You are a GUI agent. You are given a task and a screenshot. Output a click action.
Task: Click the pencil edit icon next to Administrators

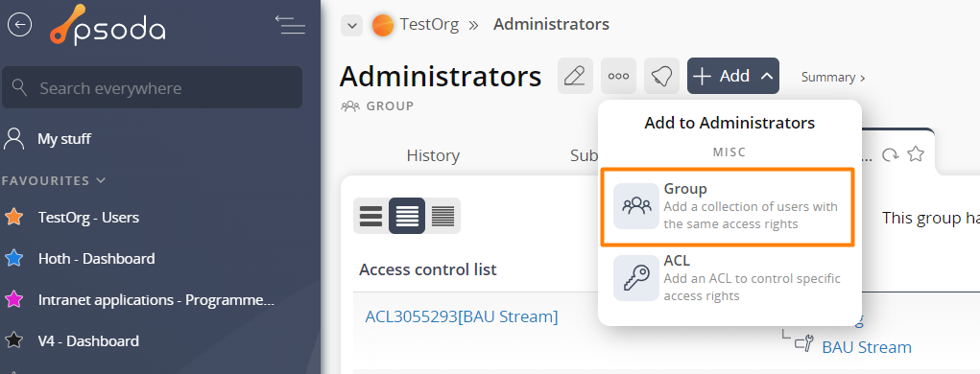(575, 76)
